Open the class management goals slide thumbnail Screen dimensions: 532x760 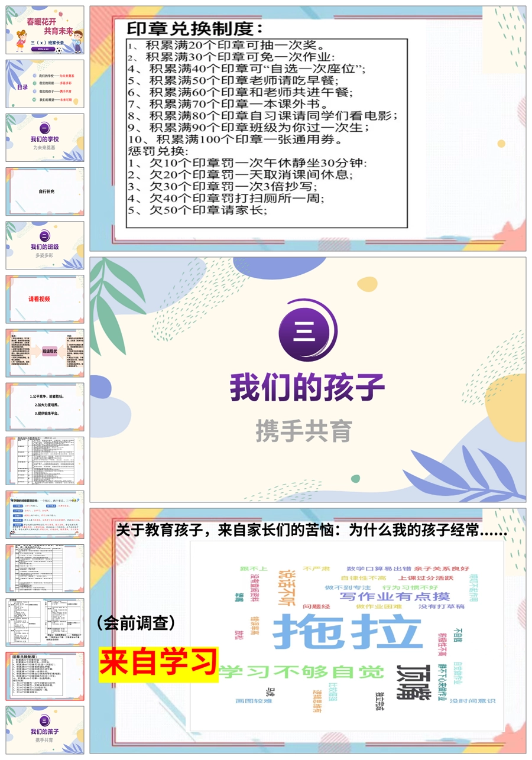[x=45, y=514]
